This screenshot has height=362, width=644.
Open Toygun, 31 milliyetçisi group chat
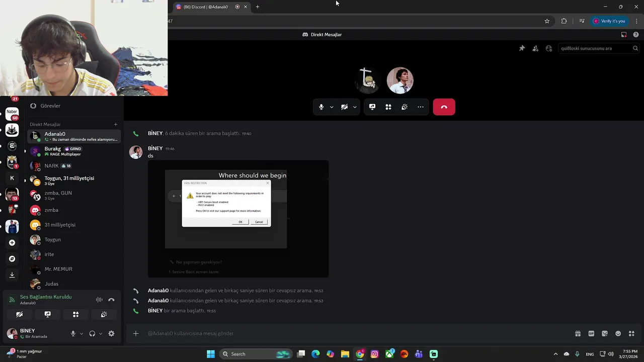[x=74, y=180]
